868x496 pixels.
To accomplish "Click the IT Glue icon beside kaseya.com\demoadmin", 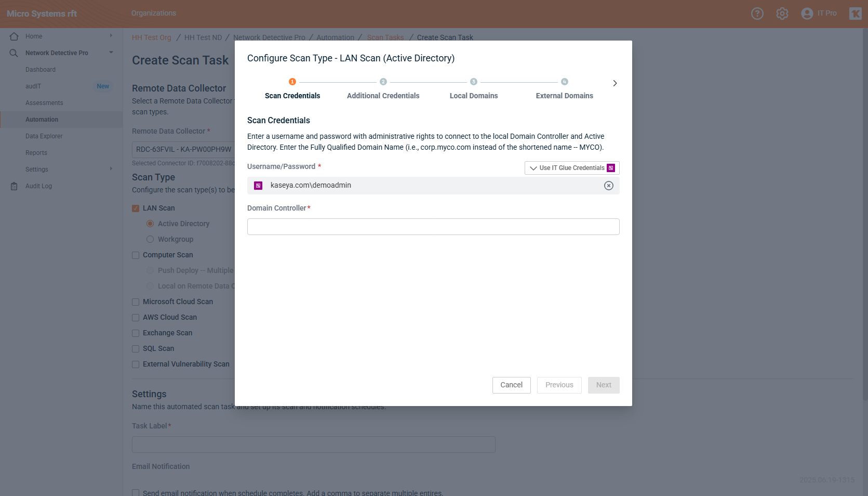I will 258,186.
